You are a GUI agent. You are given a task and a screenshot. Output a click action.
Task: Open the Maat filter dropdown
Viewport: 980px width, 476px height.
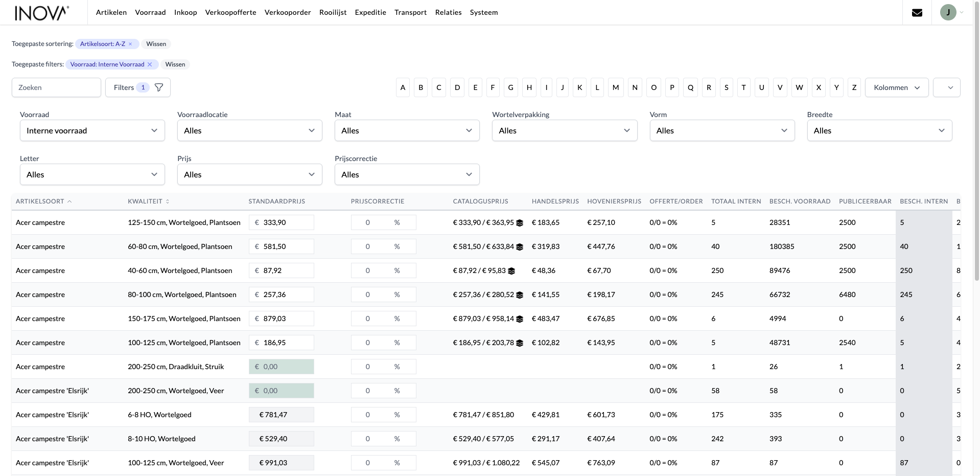[407, 130]
